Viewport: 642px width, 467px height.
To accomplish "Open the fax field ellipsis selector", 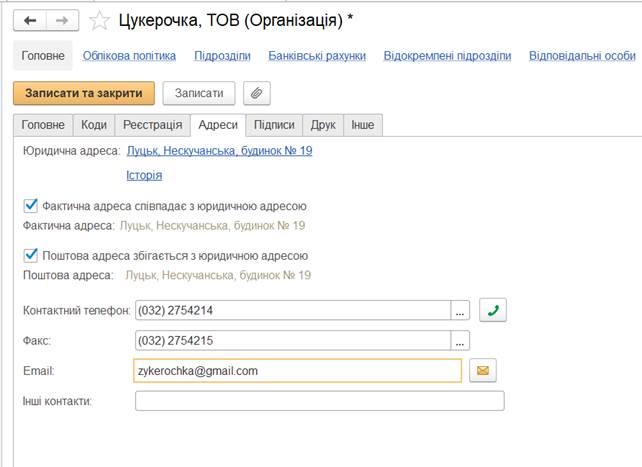I will pos(460,341).
